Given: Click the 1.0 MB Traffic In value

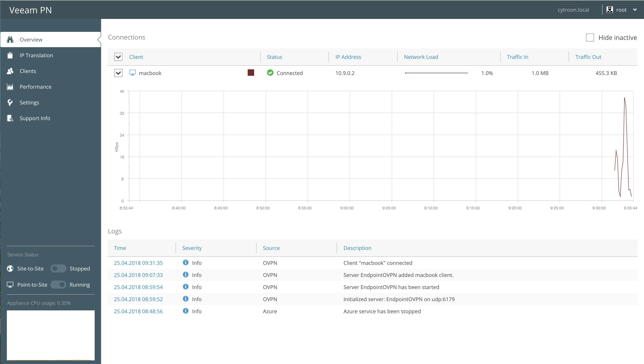Looking at the screenshot, I should 540,73.
